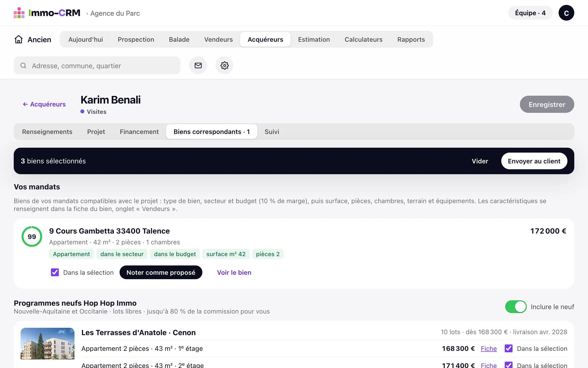Click the surface m² 42 tag

tap(226, 254)
